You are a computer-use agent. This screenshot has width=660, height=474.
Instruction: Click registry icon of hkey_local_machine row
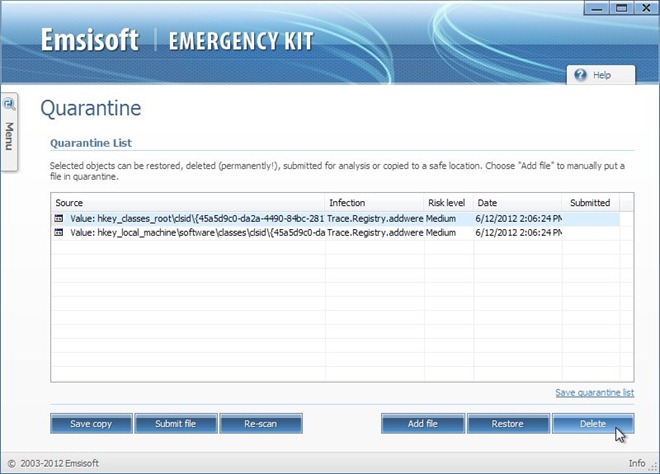pyautogui.click(x=59, y=232)
